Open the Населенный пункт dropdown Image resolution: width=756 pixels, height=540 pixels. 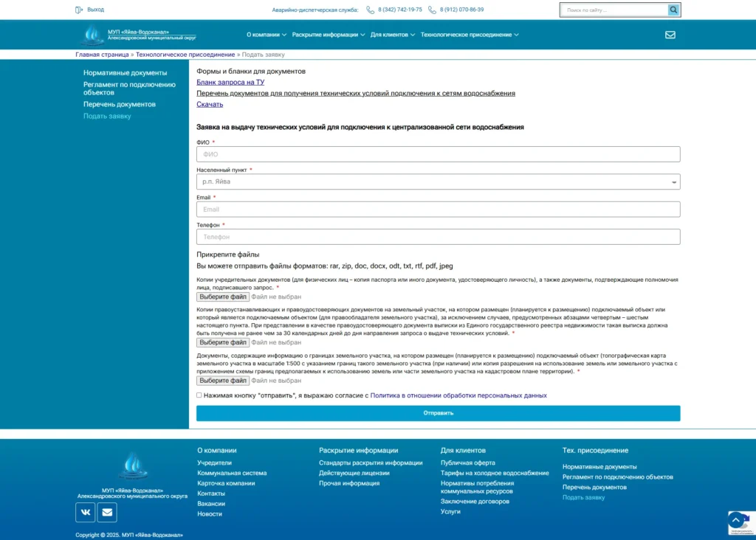(439, 181)
